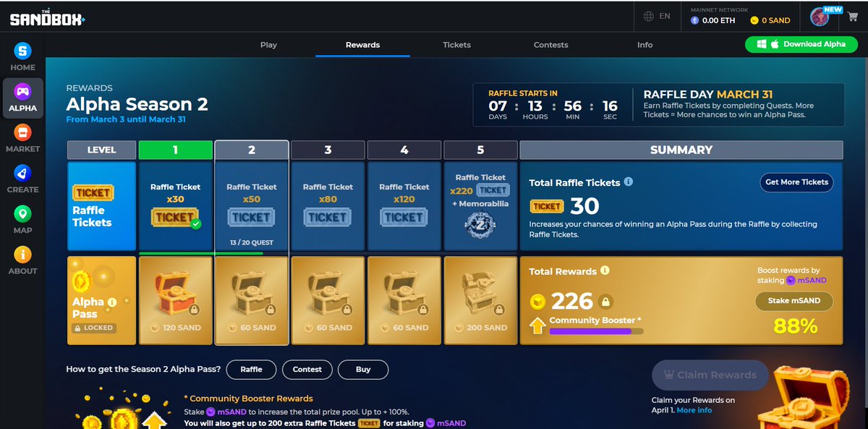868x429 pixels.
Task: Click the Raffle pill button
Action: [x=251, y=369]
